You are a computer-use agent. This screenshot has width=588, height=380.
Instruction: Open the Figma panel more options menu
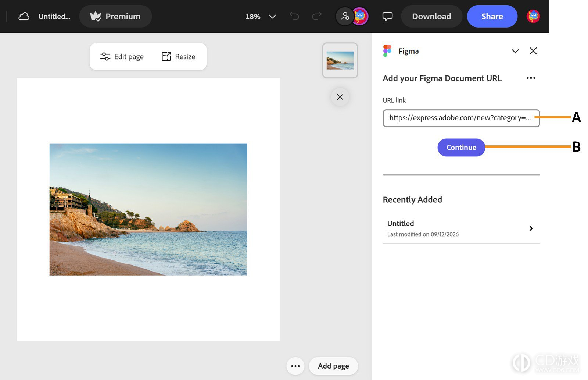pyautogui.click(x=531, y=78)
